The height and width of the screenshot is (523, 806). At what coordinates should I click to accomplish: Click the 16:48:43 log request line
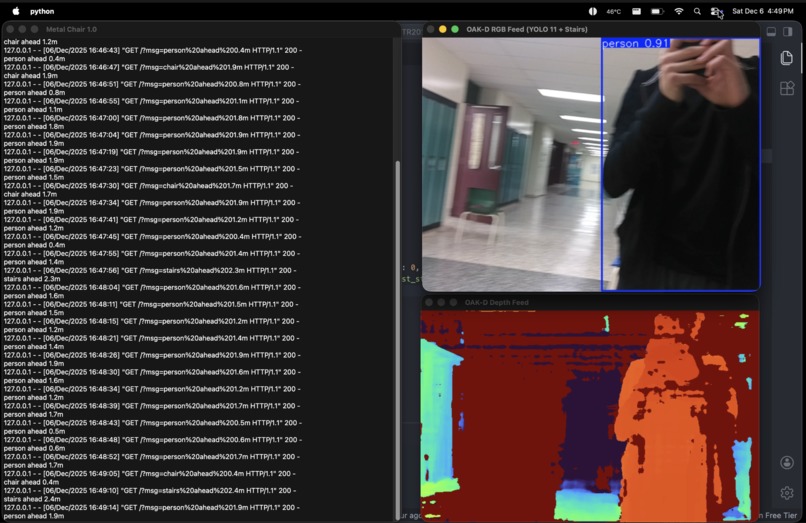coord(153,423)
